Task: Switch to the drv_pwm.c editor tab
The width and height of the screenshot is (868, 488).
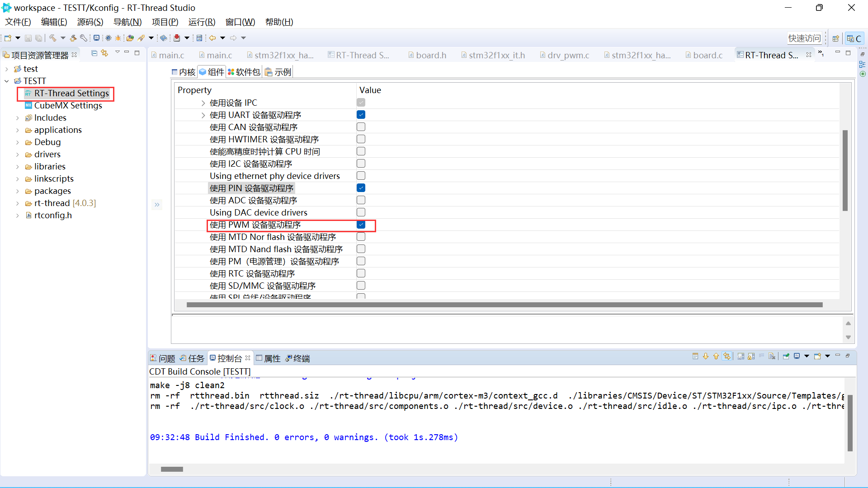Action: coord(568,55)
